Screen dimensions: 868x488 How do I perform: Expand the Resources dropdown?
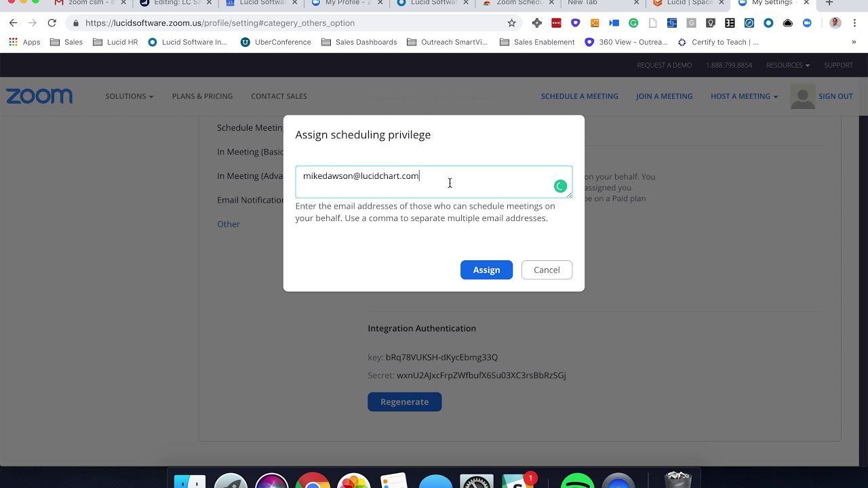(788, 66)
